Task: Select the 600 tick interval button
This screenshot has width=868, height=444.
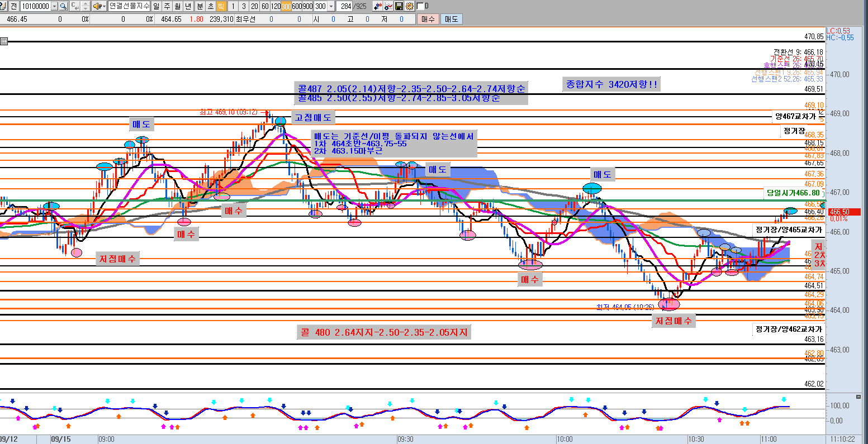Action: tap(296, 6)
